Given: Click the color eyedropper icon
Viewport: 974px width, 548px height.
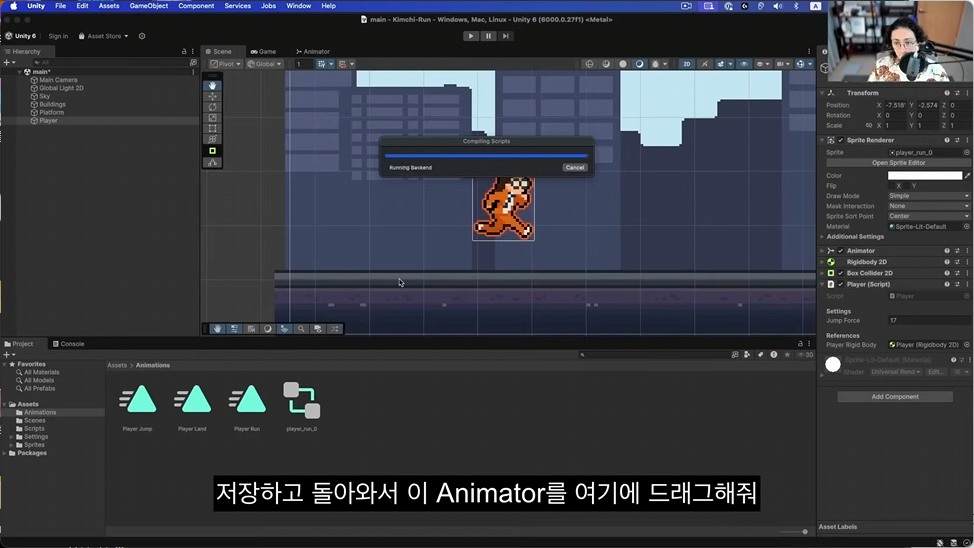Looking at the screenshot, I should tap(967, 176).
